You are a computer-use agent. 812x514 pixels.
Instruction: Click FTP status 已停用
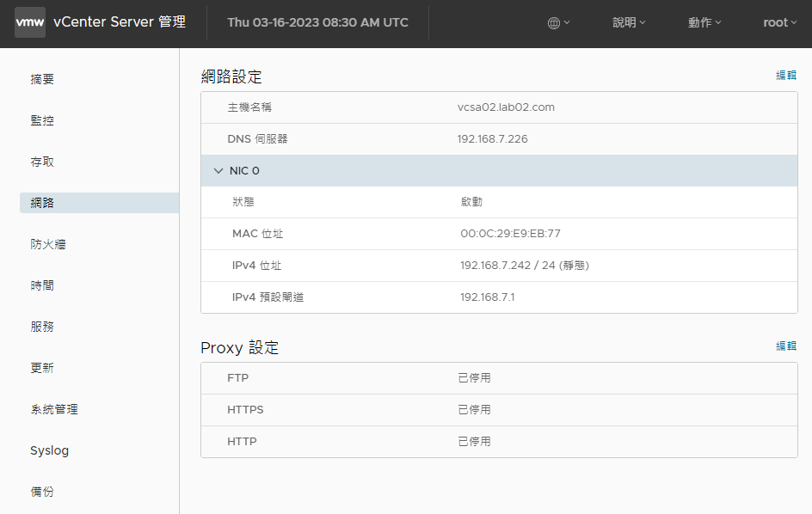click(x=474, y=378)
